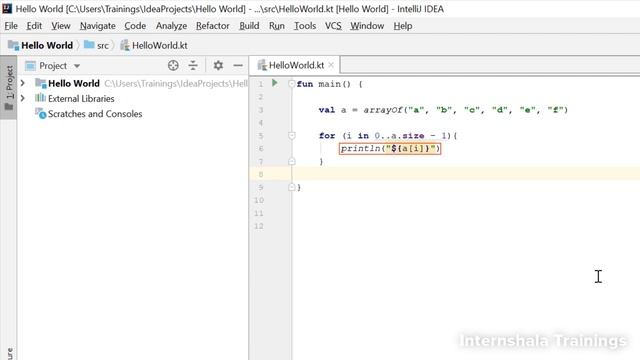The width and height of the screenshot is (640, 360).
Task: Open the Window menu
Action: (367, 26)
